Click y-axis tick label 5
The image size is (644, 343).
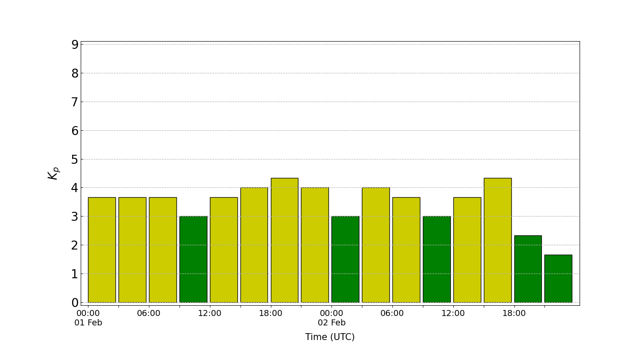tap(75, 159)
